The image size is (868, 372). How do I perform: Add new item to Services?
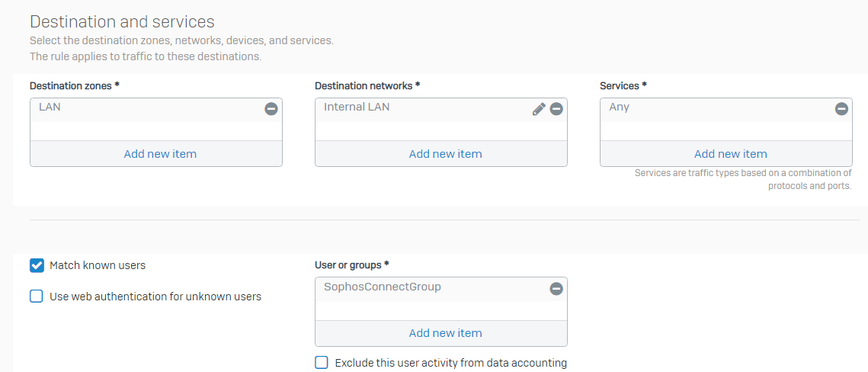point(731,154)
